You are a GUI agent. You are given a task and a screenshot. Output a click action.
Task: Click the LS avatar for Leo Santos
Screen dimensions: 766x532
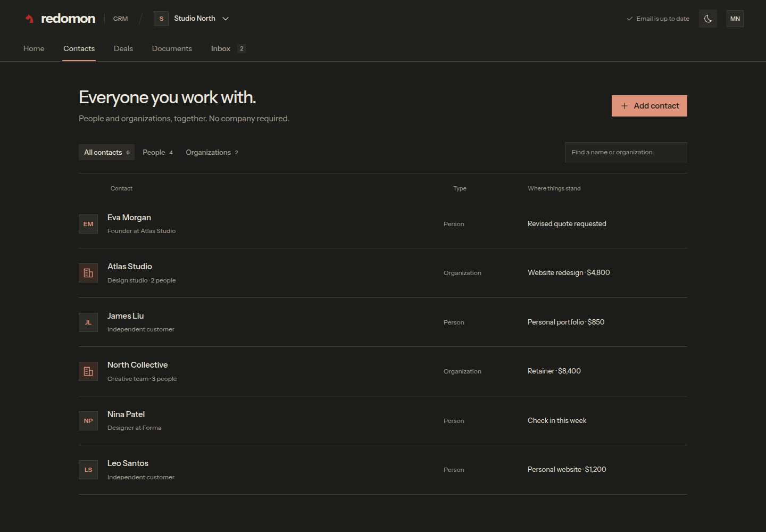coord(88,470)
